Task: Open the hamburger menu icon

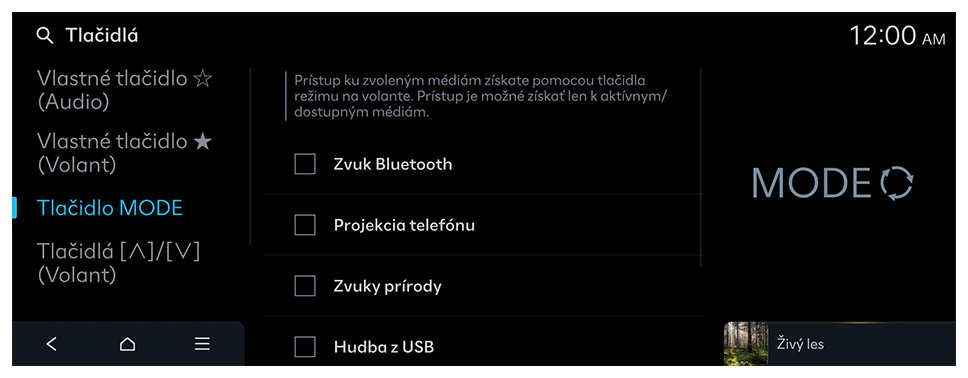Action: coord(202,344)
